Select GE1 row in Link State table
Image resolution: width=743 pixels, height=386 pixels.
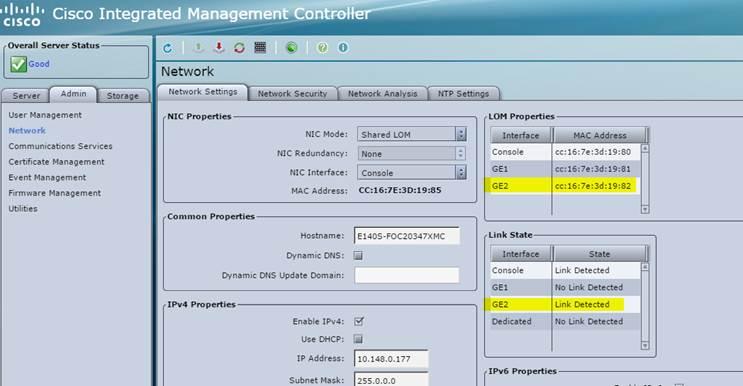[x=565, y=287]
